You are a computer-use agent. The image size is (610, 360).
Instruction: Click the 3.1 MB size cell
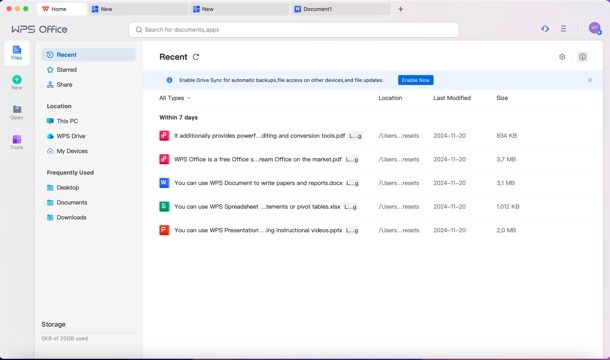pos(505,183)
